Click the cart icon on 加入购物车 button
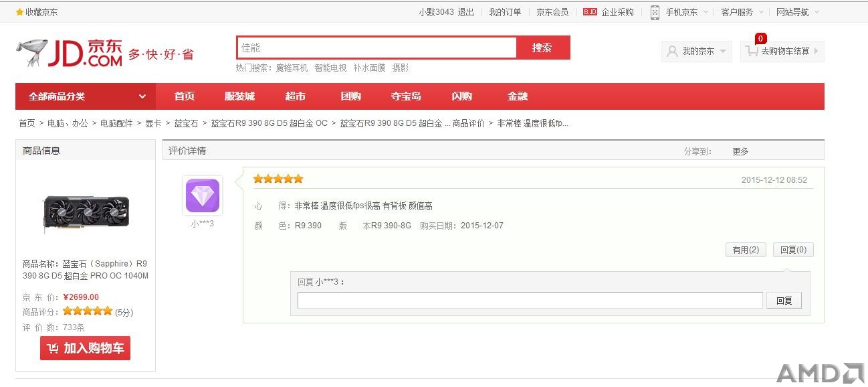Viewport: 868px width, 387px height. [x=52, y=348]
